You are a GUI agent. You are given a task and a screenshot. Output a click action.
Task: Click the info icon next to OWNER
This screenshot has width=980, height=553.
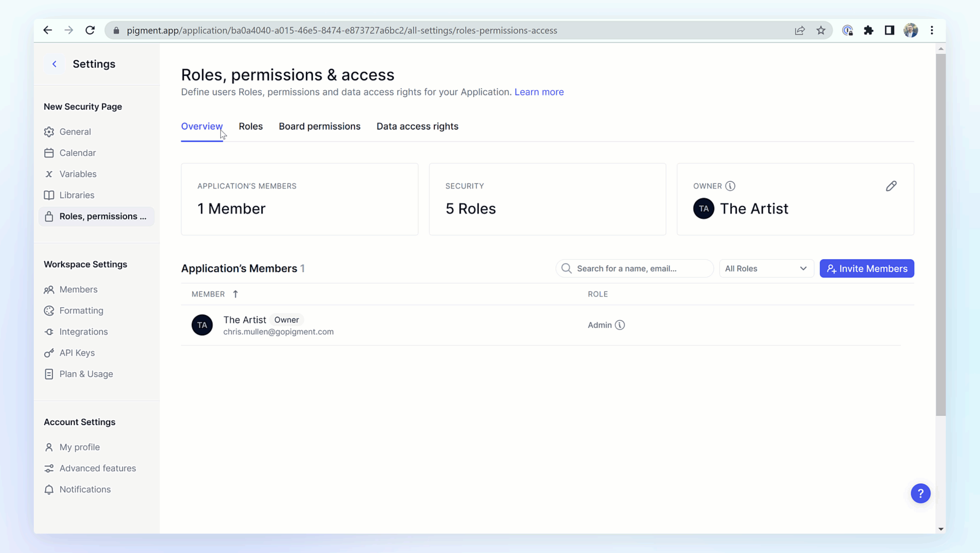[x=730, y=186]
